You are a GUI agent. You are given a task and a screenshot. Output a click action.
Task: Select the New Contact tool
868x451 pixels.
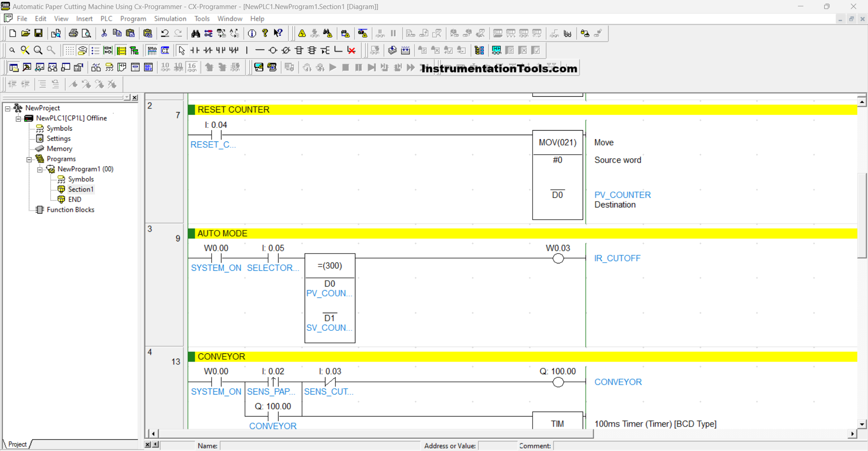(x=195, y=50)
